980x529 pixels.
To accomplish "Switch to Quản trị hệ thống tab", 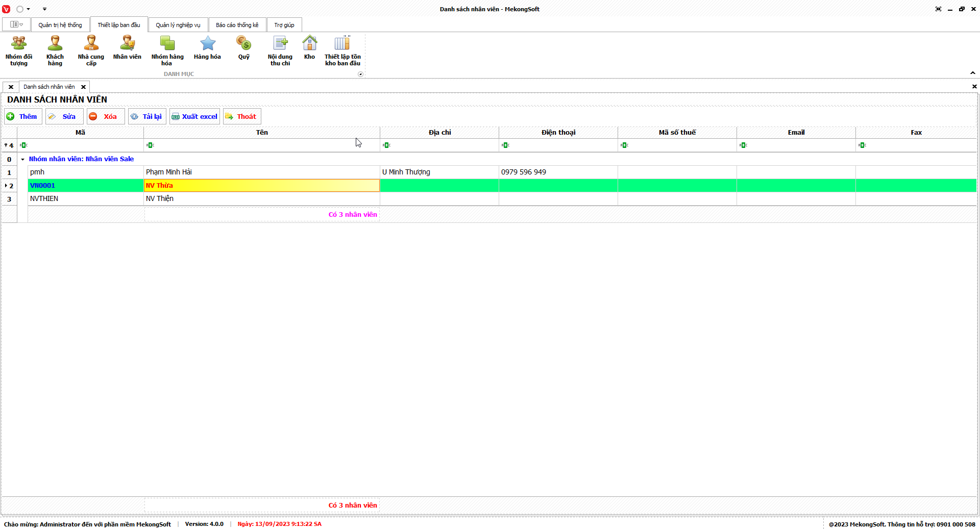I will point(60,25).
